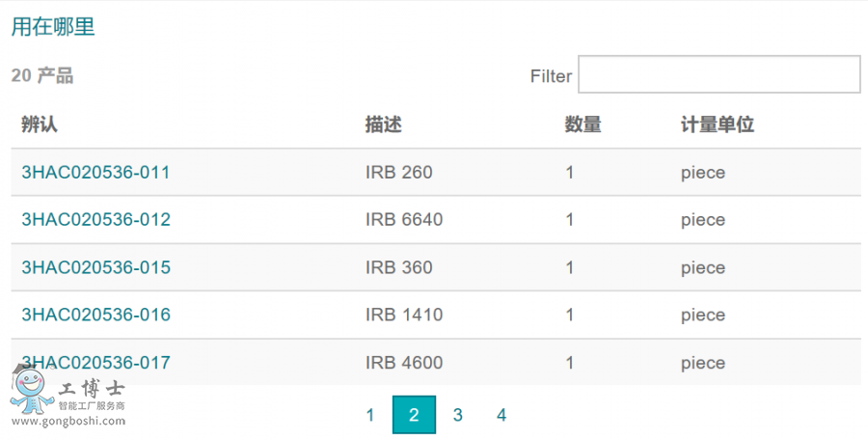Viewport: 868px width, 440px height.
Task: Open part link 3HAC020536-012
Action: pyautogui.click(x=95, y=220)
